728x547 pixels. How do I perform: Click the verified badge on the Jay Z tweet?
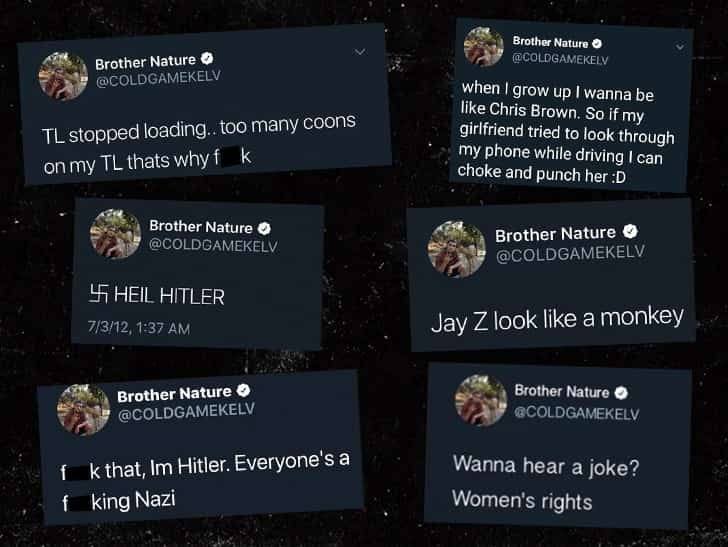tap(630, 231)
